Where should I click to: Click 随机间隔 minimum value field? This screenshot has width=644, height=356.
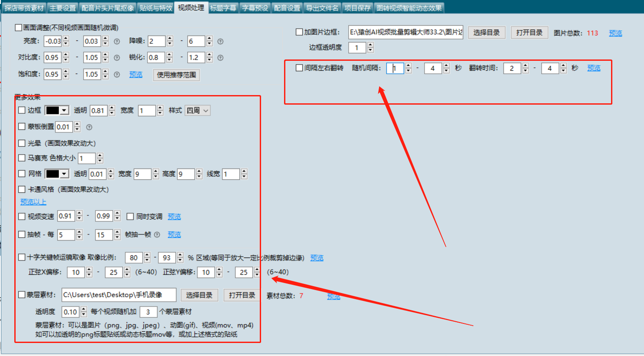coord(395,68)
